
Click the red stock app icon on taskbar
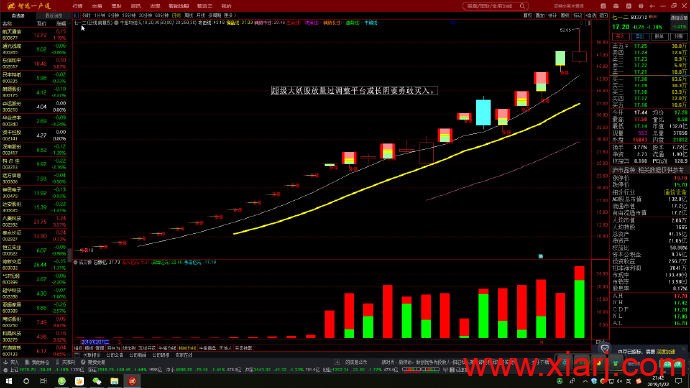point(132,381)
